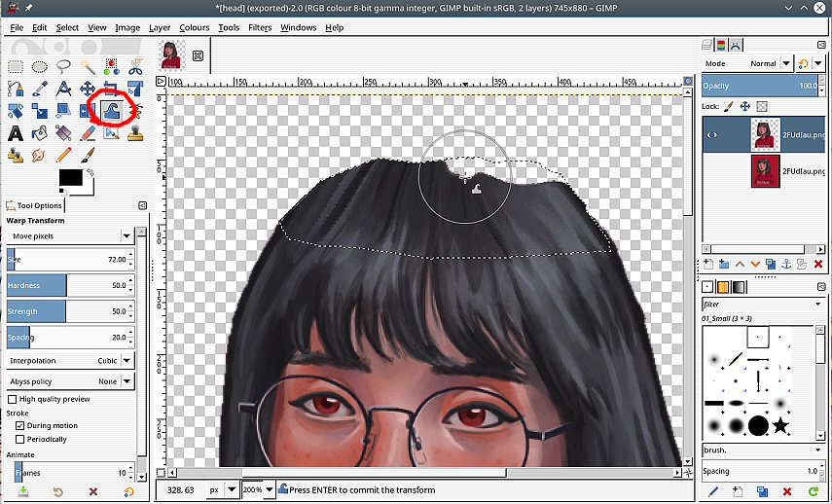Select the Scissors Select tool
This screenshot has height=504, width=832.
[x=135, y=67]
